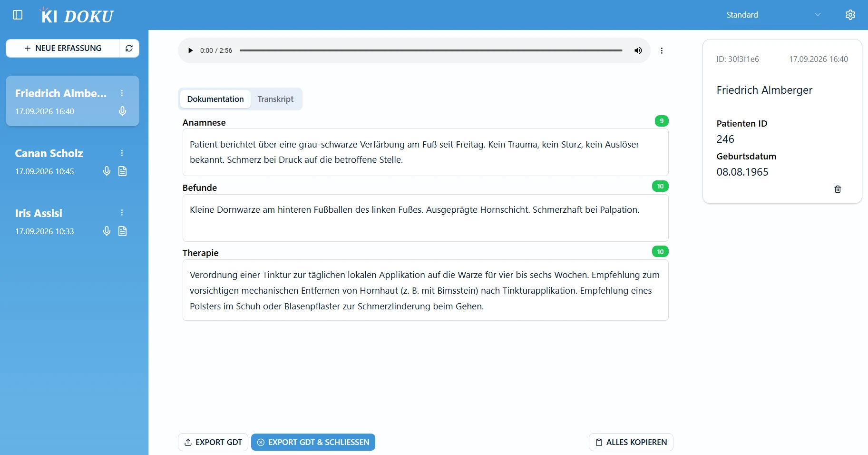Click the microphone icon on Iris Assisi entry
868x455 pixels.
pos(107,231)
